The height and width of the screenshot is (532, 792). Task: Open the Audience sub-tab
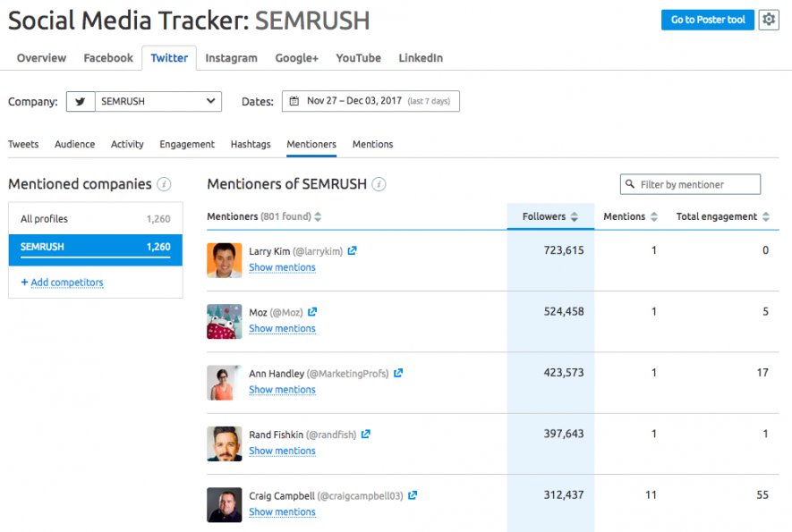pos(75,144)
